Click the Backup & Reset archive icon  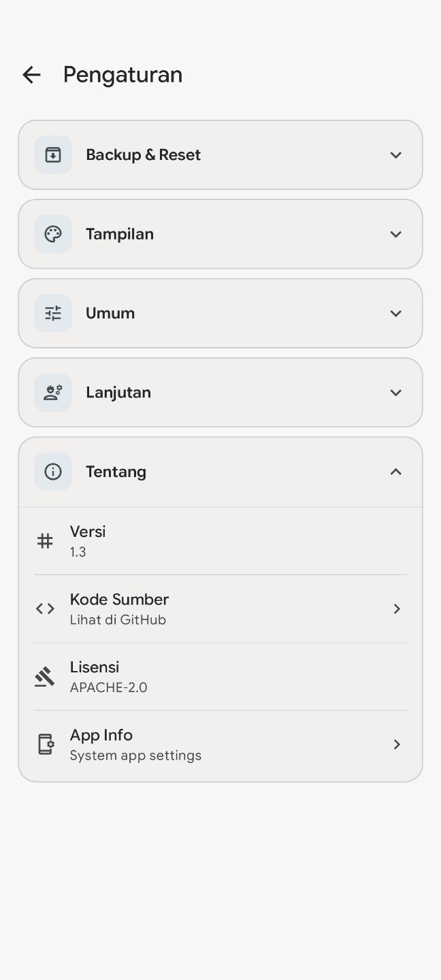pyautogui.click(x=53, y=155)
